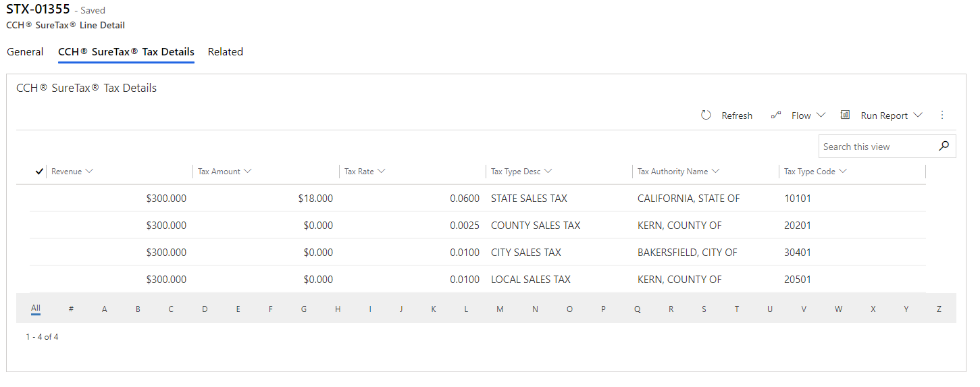Click the 0.0600 tax rate cell

pos(465,199)
